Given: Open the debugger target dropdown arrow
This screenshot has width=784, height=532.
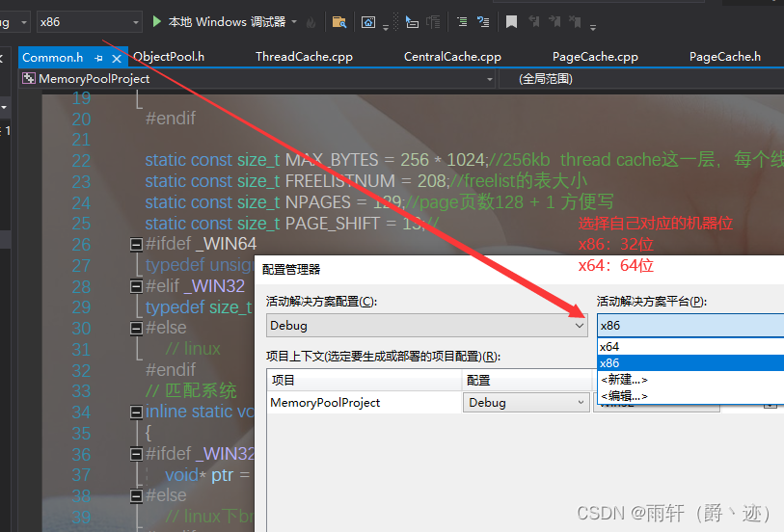Looking at the screenshot, I should (294, 22).
